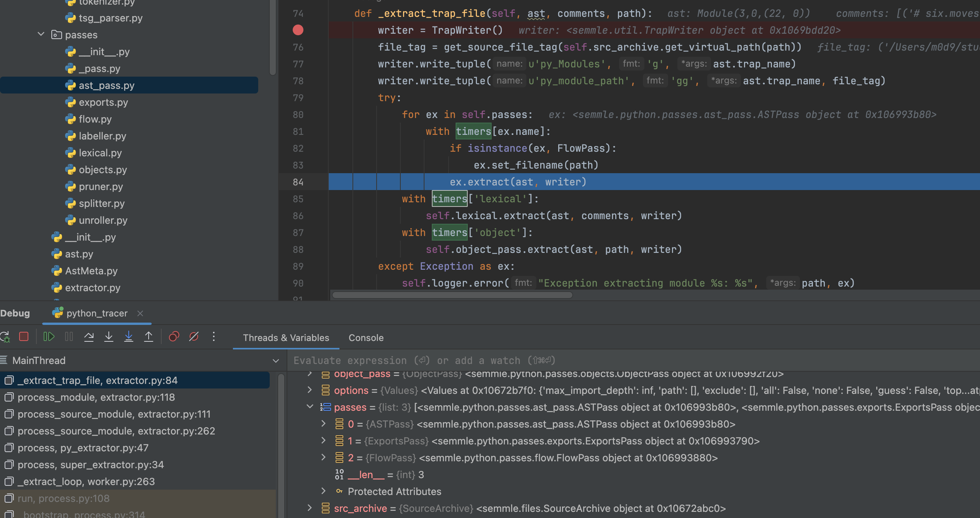Open the View Breakpoints dialog
Viewport: 980px width, 518px height.
174,337
